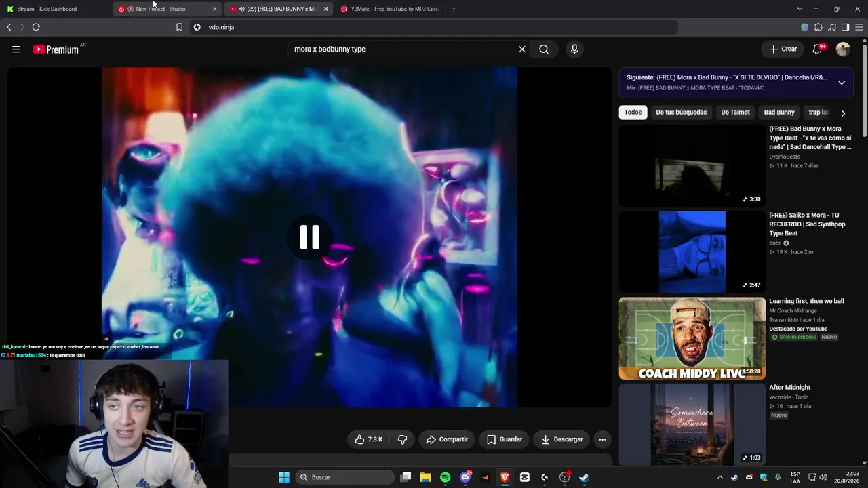The image size is (868, 488).
Task: Click the Descargar button
Action: (562, 439)
